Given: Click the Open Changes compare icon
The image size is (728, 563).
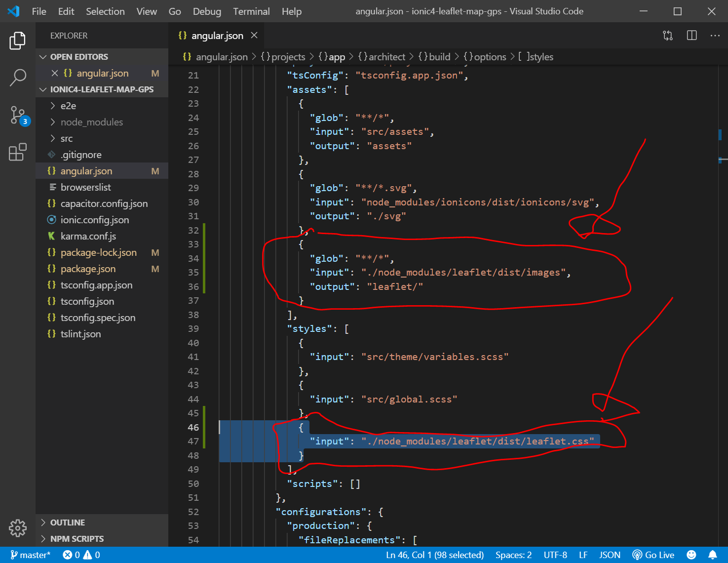Looking at the screenshot, I should pos(668,36).
